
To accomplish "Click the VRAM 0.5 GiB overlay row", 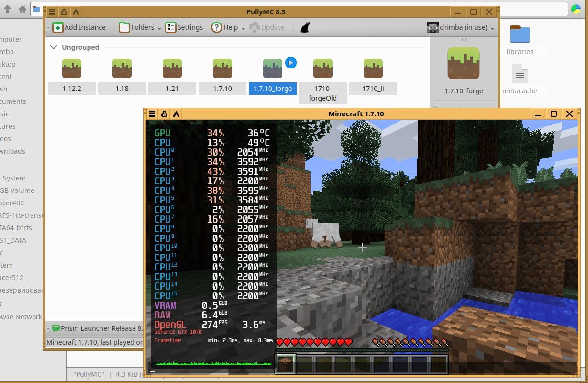I will pyautogui.click(x=191, y=305).
